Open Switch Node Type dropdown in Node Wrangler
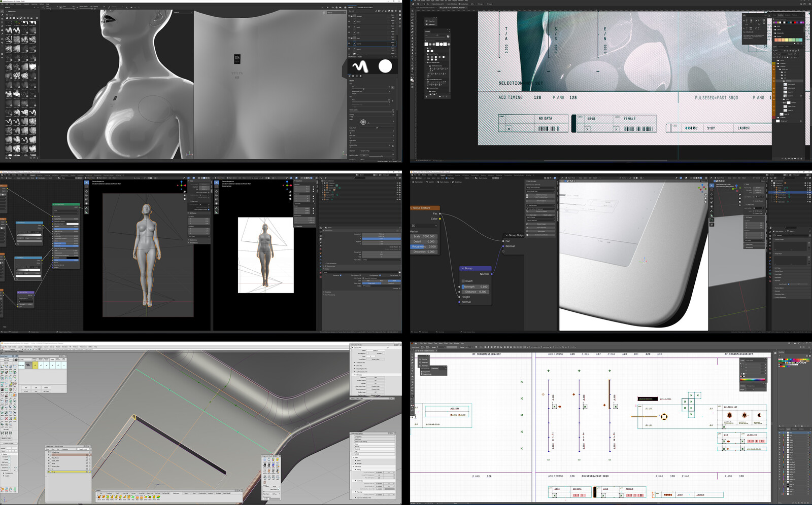The height and width of the screenshot is (505, 812). tap(540, 191)
